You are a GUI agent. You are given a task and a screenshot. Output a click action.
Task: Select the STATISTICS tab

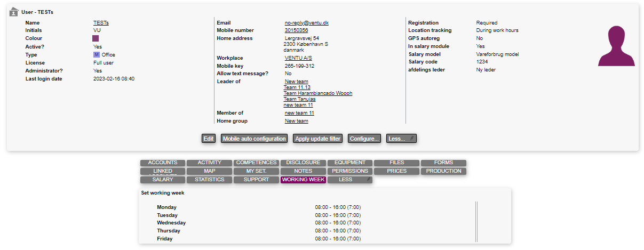(x=209, y=180)
